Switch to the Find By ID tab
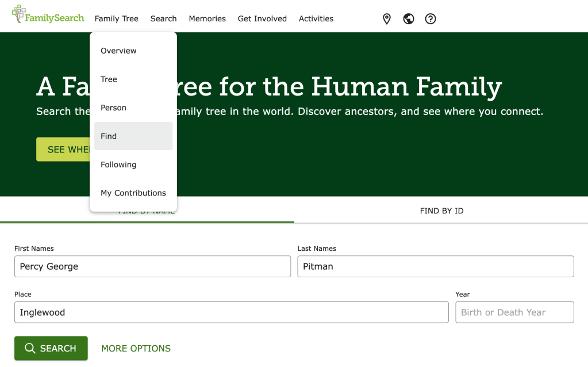The image size is (588, 367). [441, 211]
